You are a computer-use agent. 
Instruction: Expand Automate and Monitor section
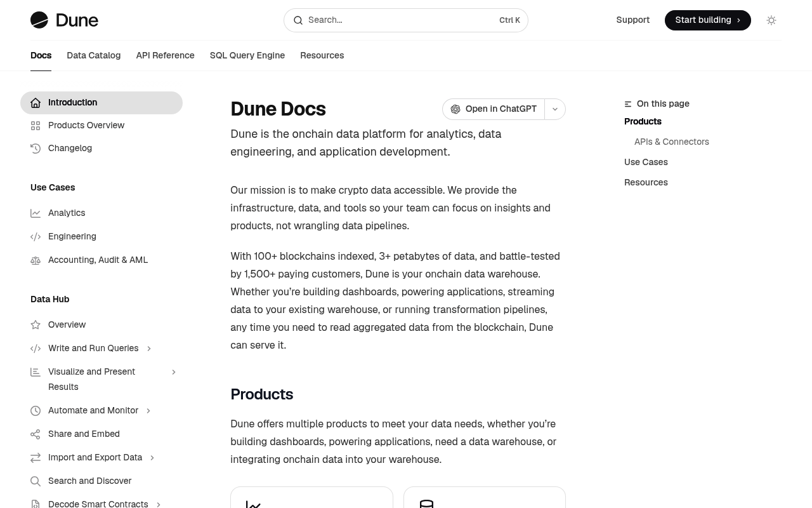click(x=148, y=411)
